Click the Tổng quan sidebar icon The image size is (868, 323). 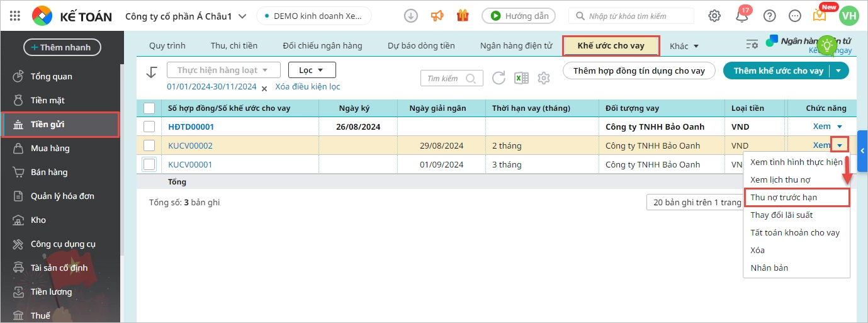coord(18,76)
